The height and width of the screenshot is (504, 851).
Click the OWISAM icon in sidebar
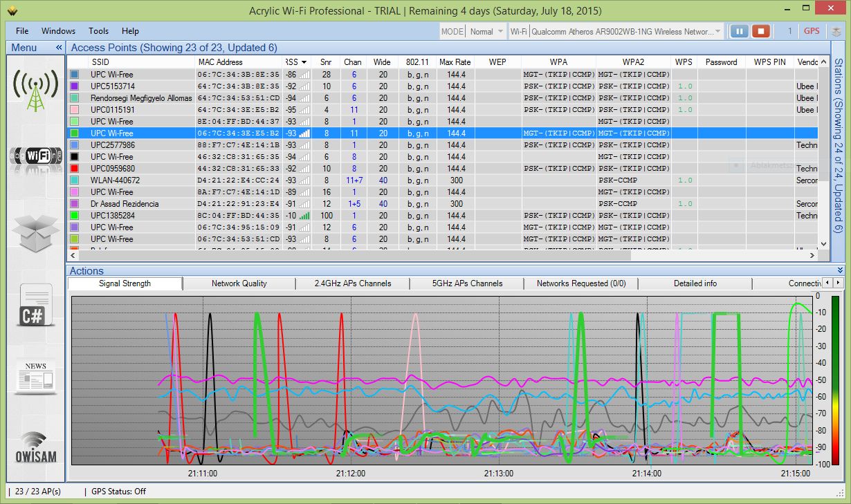(36, 448)
